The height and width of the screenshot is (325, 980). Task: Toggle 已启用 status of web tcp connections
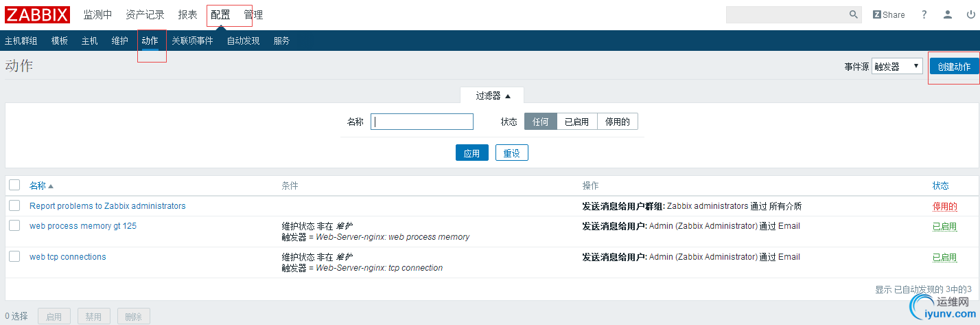[944, 257]
